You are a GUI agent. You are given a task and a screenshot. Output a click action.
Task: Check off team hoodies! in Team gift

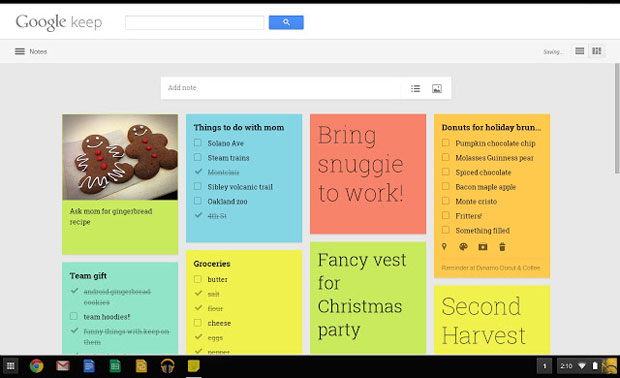(74, 316)
